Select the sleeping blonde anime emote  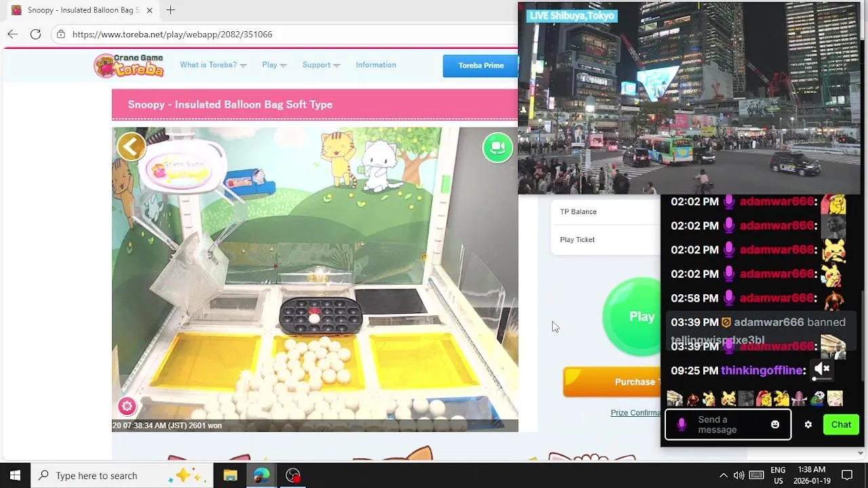click(835, 399)
